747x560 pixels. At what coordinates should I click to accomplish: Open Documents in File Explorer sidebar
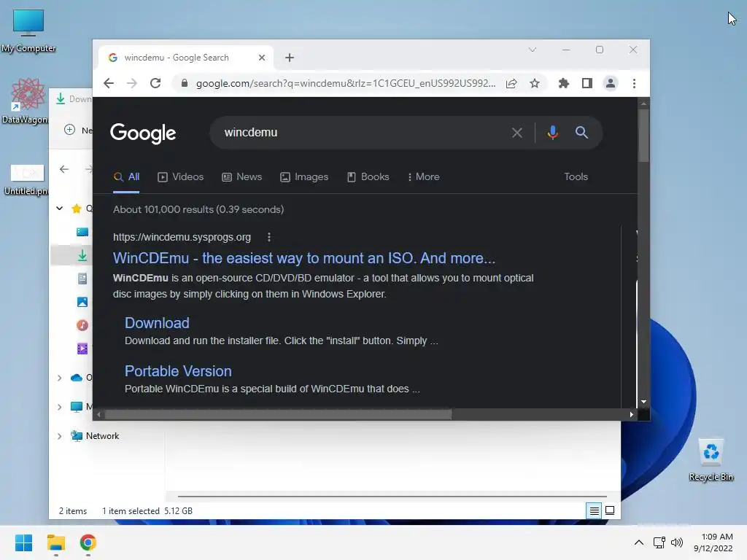click(x=82, y=279)
